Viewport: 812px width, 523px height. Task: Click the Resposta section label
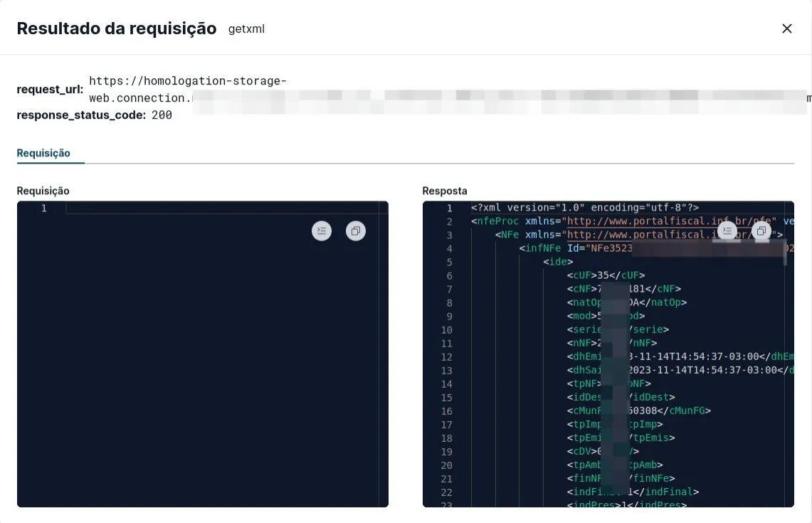pos(445,191)
